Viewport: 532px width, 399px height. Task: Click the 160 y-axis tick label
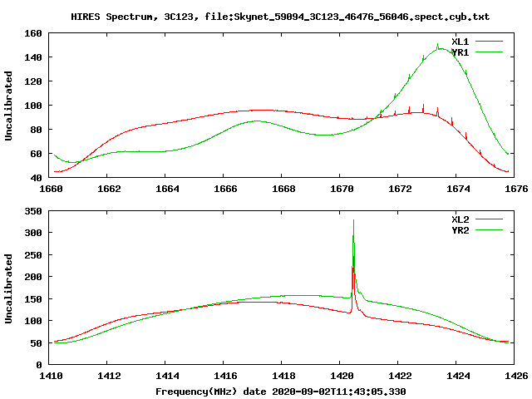[x=33, y=33]
